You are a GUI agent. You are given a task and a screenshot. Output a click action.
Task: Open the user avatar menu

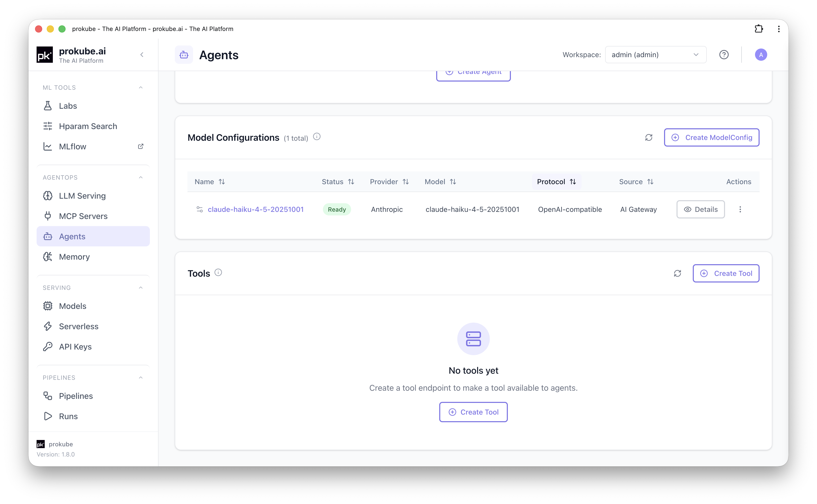tap(761, 55)
